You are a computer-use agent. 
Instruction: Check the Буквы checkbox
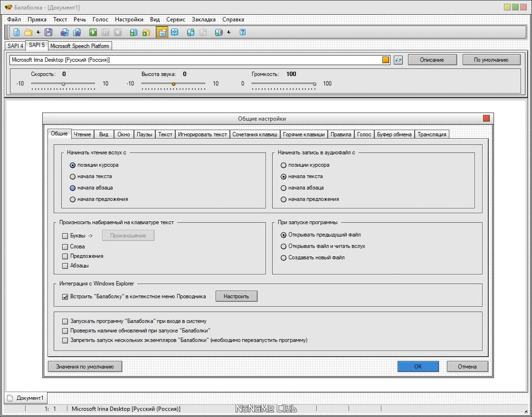click(65, 236)
